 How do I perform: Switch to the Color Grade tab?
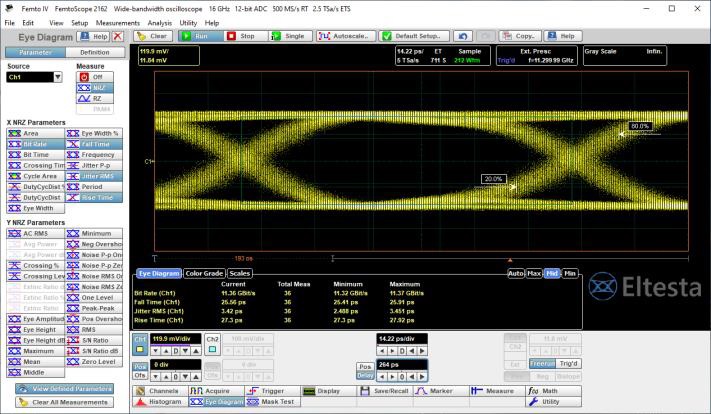[204, 272]
